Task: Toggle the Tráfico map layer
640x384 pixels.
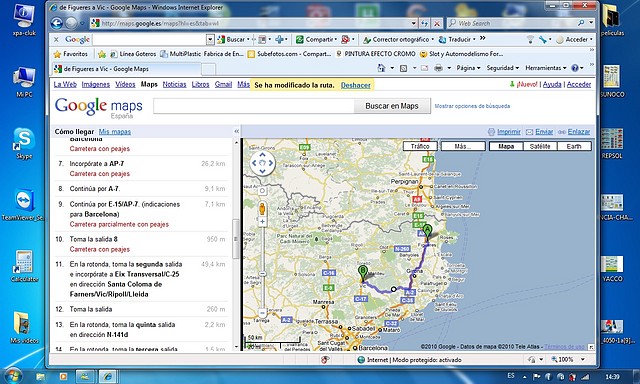Action: [x=420, y=146]
